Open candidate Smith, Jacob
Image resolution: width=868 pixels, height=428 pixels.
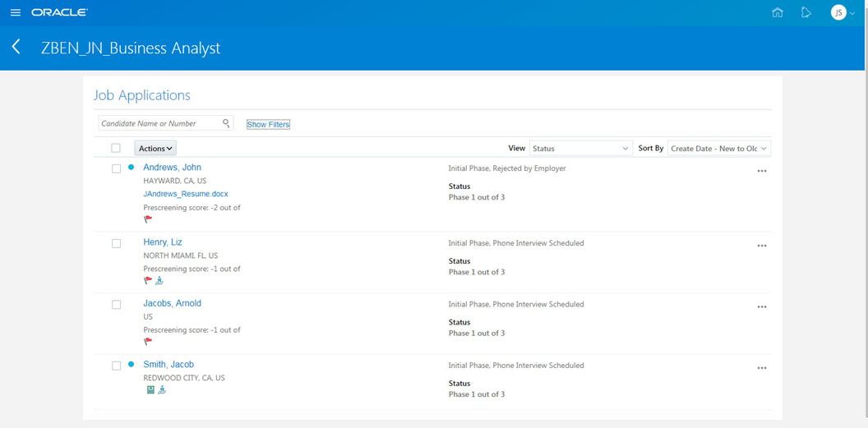[x=169, y=364]
